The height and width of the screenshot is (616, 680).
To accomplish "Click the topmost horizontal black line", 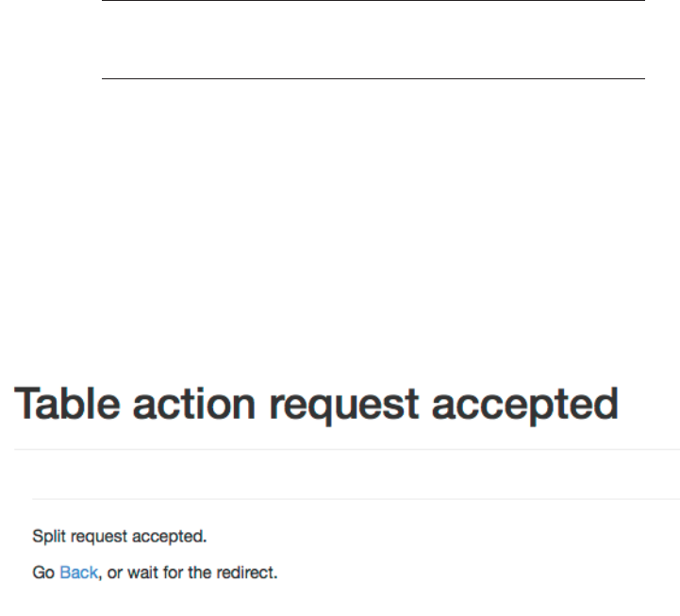I will (372, 1).
